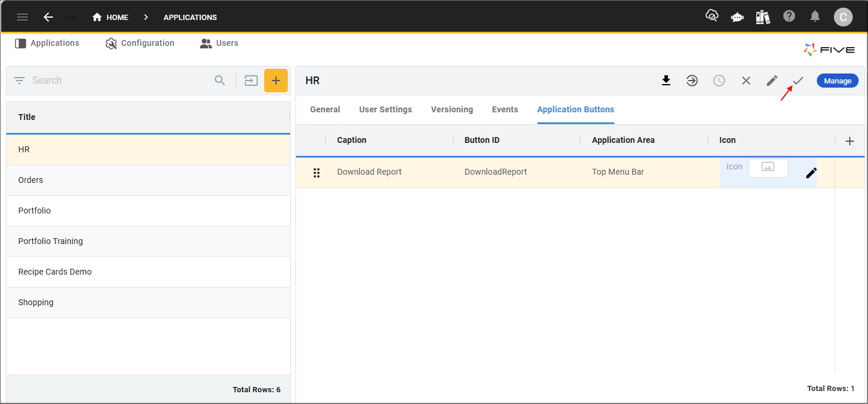Go back with the left arrow
The image size is (868, 404).
coord(48,17)
